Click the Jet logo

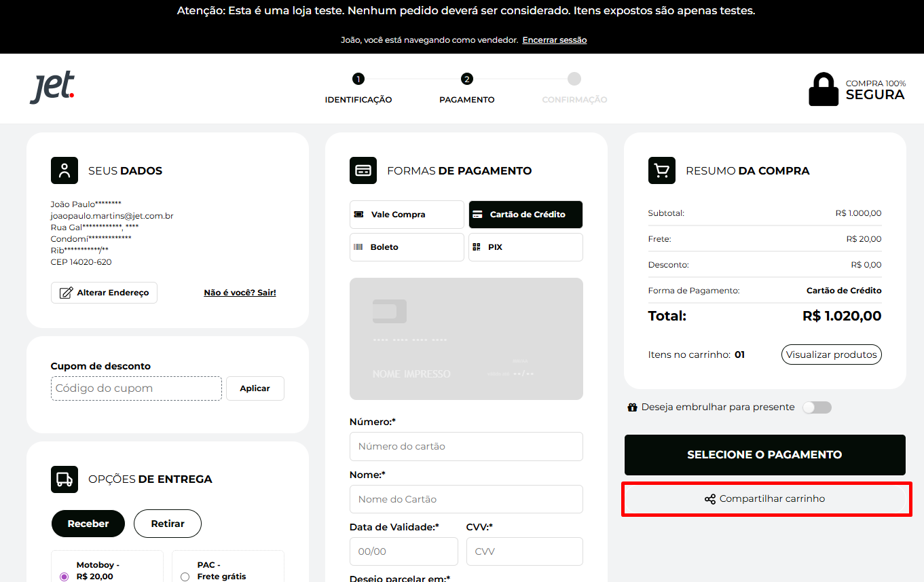click(x=52, y=88)
